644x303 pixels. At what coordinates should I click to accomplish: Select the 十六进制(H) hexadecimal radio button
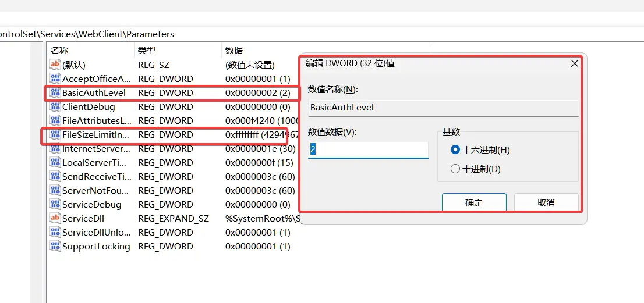coord(455,150)
